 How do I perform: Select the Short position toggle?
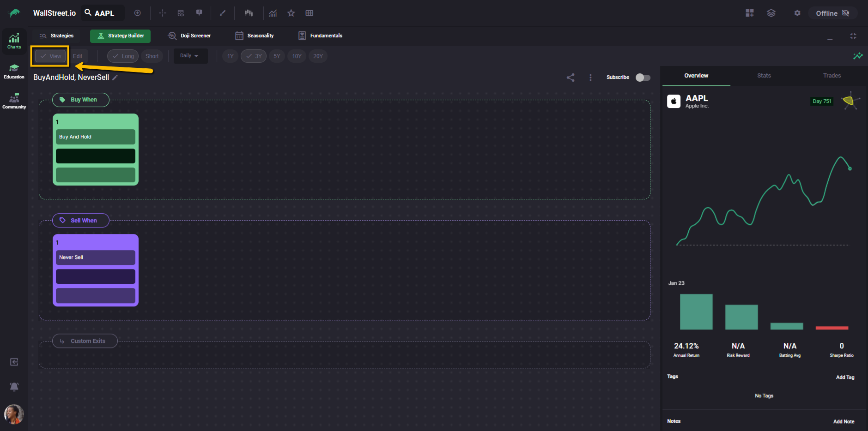[x=152, y=56]
